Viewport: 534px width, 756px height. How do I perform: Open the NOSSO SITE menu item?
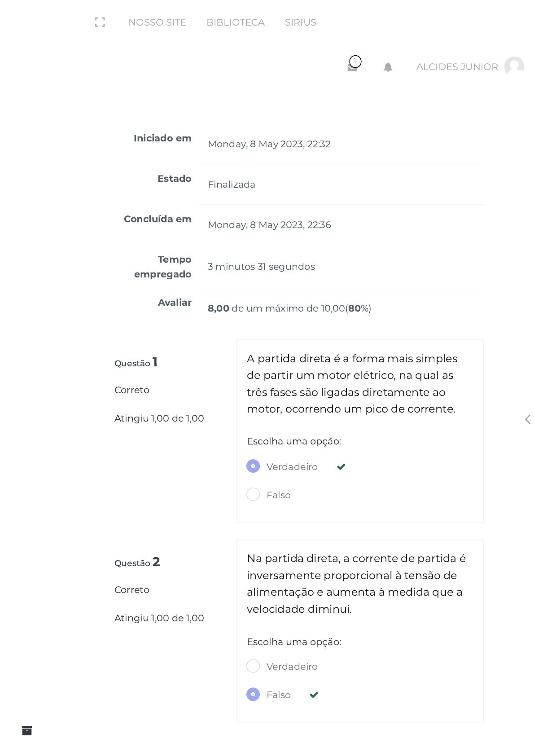(x=157, y=22)
